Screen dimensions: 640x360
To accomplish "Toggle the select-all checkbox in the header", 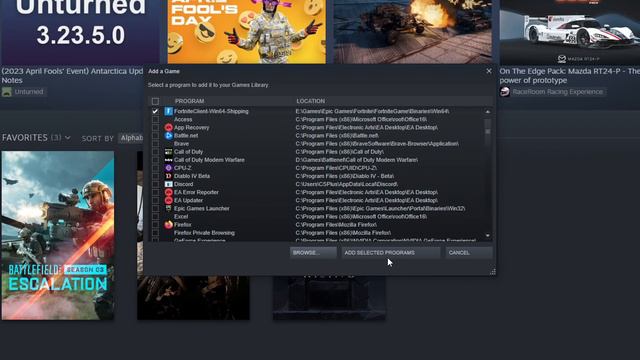I will [x=156, y=101].
